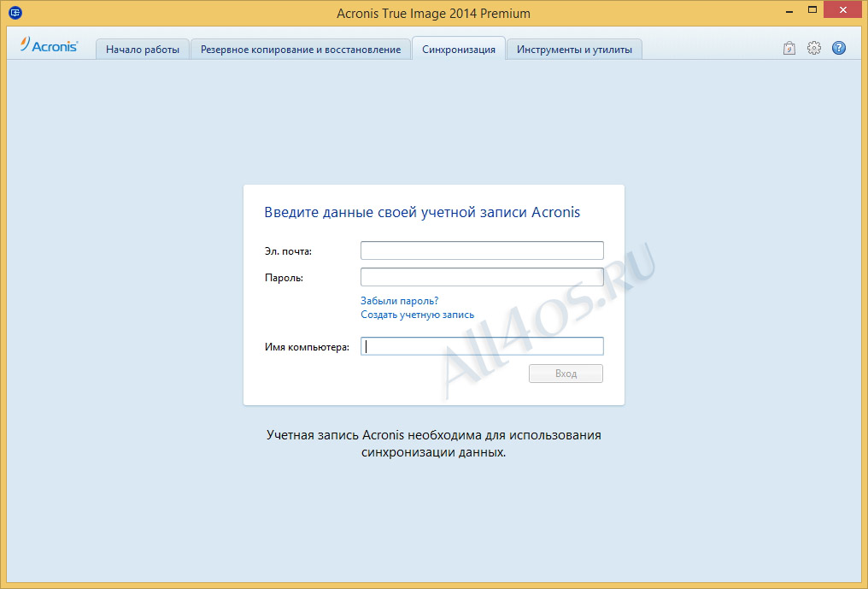Switch to the Начало работы tab
The height and width of the screenshot is (589, 868).
pos(143,50)
